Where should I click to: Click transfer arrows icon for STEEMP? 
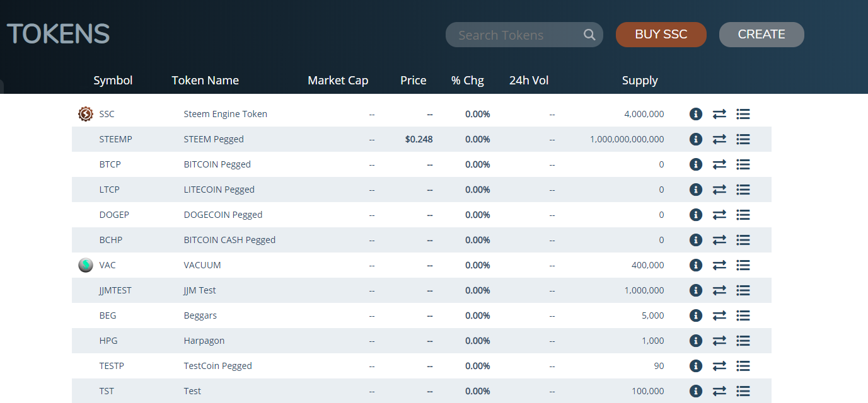pyautogui.click(x=719, y=139)
